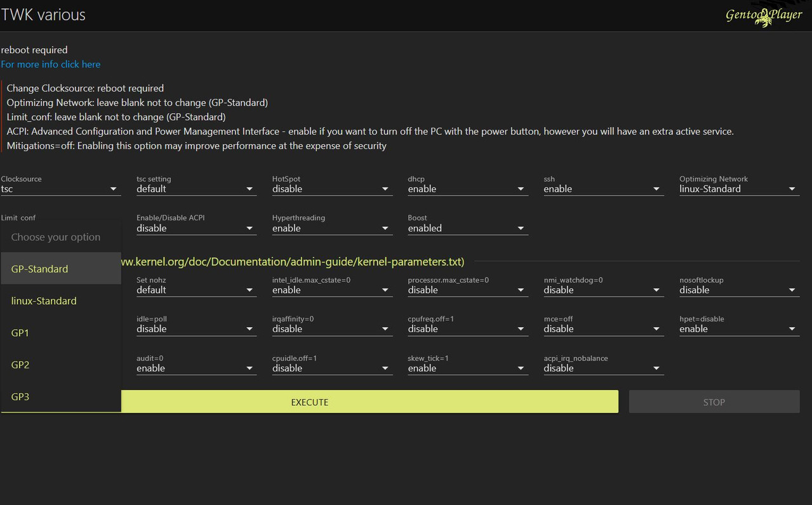Click the 'TWK various' page title
Viewport: 812px width, 505px height.
point(43,15)
